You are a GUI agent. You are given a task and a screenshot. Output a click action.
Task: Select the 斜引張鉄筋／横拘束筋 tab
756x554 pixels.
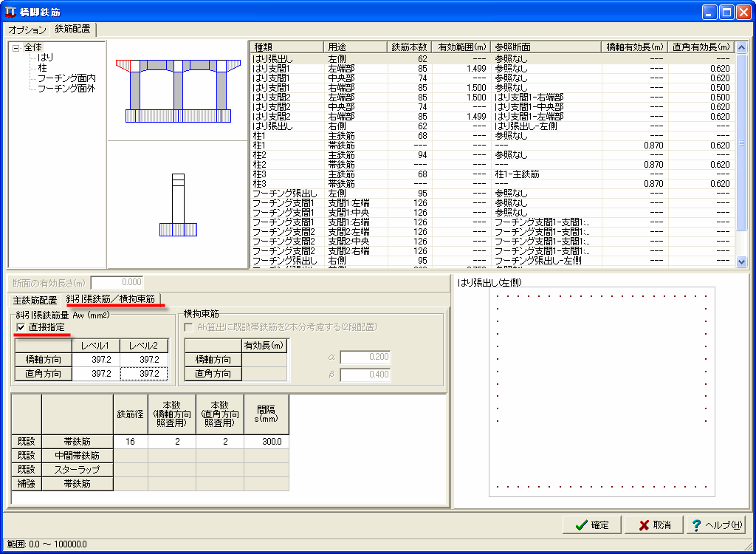pyautogui.click(x=111, y=300)
